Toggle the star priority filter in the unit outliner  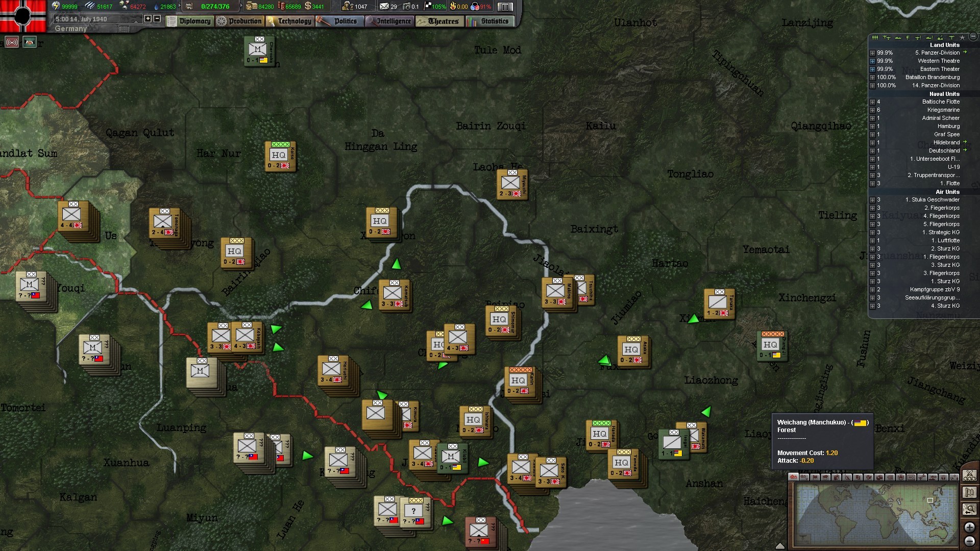point(963,38)
